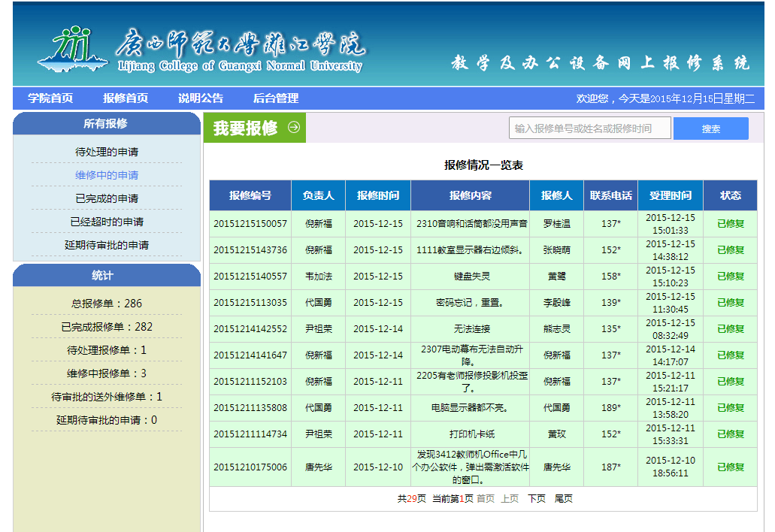Open 后台管理 in the navigation bar

[276, 98]
